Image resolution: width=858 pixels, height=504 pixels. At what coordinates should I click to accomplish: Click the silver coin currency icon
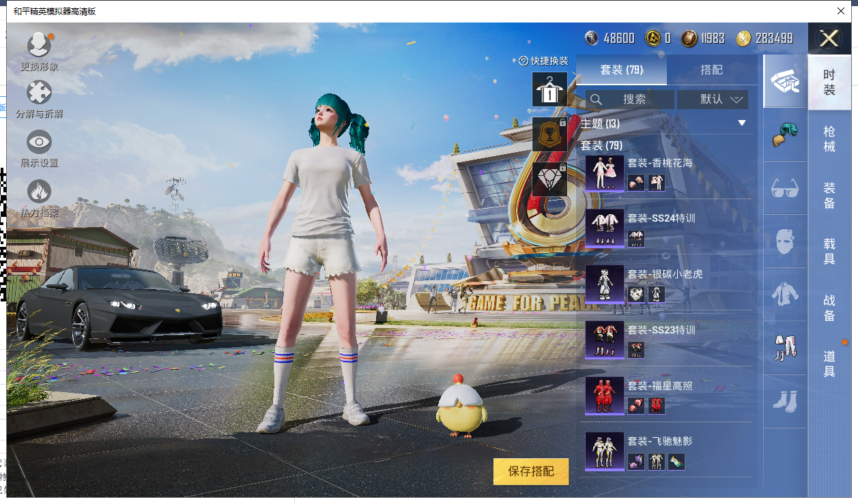(x=592, y=38)
